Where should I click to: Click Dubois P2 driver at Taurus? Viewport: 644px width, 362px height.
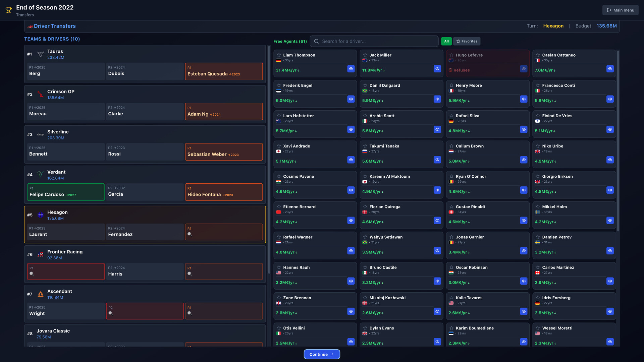[x=145, y=71]
